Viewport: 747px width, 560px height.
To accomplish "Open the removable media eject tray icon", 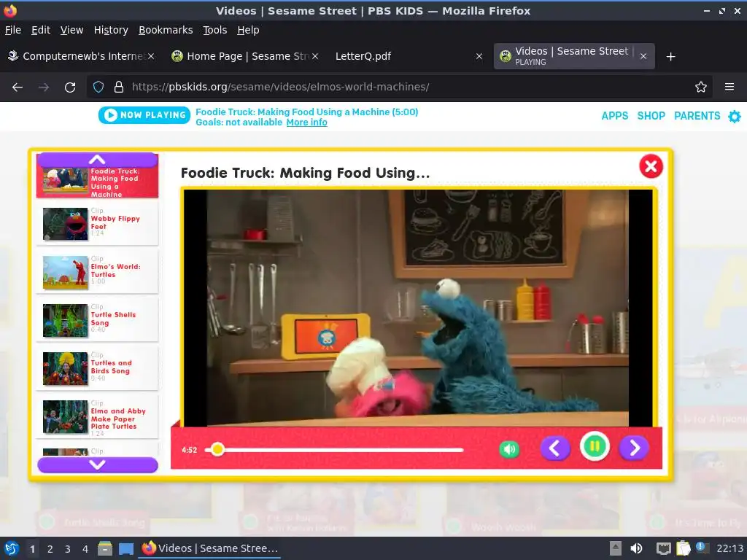I will (616, 548).
